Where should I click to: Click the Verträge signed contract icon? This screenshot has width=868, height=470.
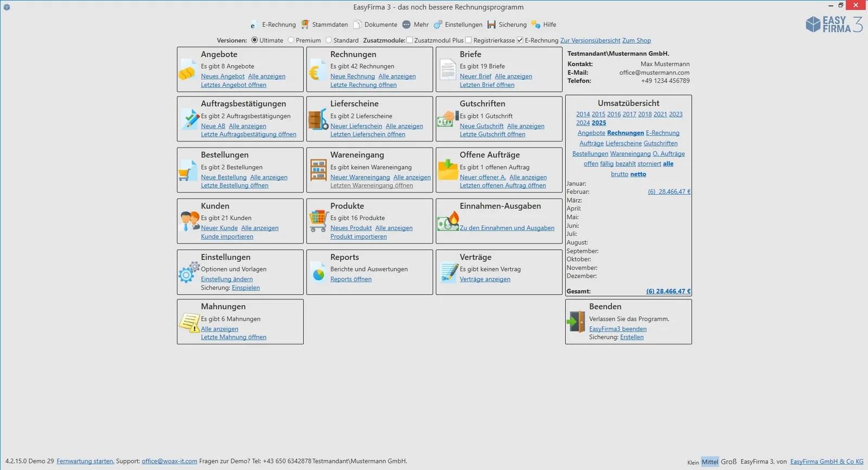(x=449, y=272)
